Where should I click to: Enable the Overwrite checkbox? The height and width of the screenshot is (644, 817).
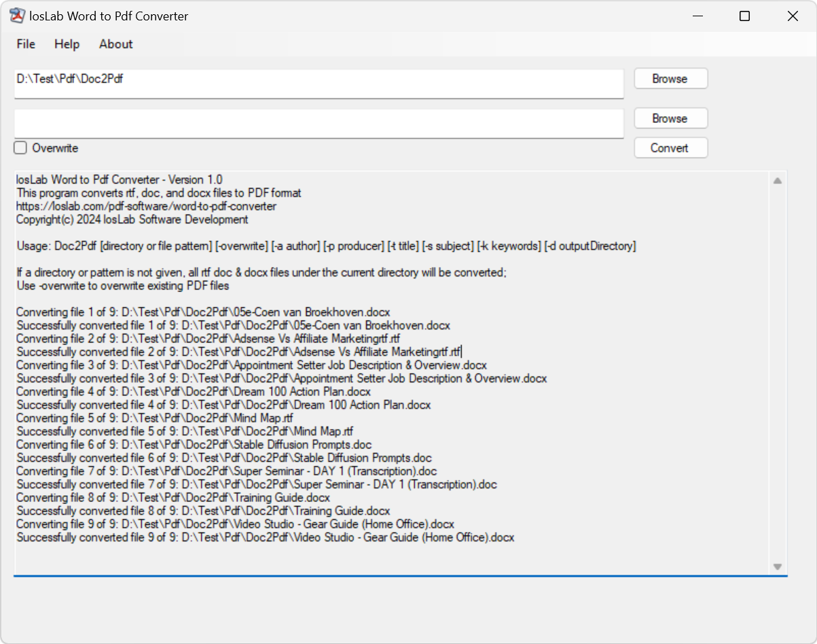pos(22,148)
